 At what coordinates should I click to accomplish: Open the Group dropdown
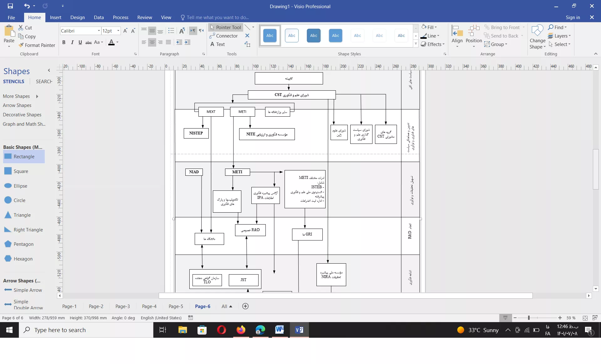click(496, 44)
